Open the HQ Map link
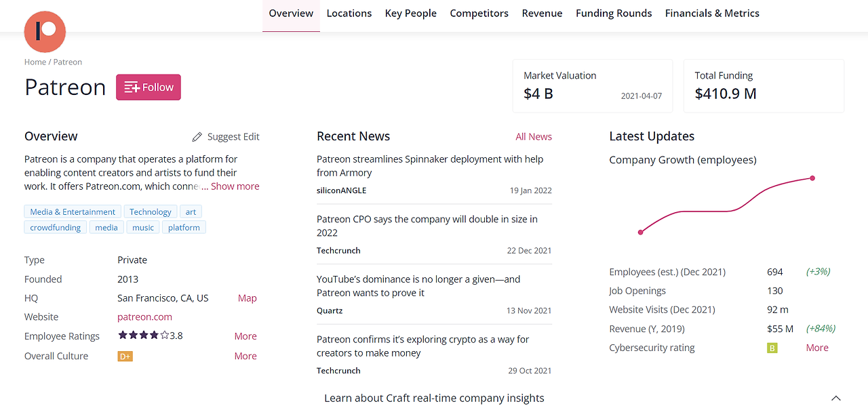868x408 pixels. tap(247, 298)
